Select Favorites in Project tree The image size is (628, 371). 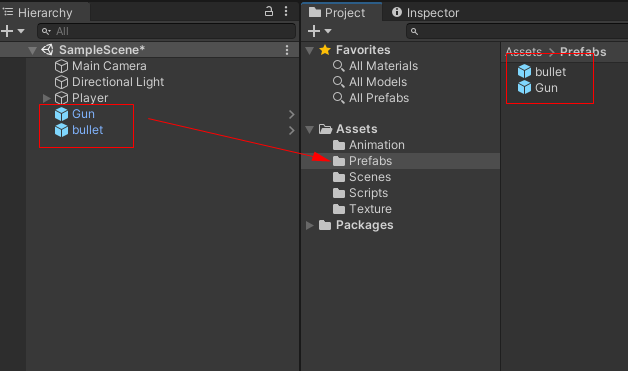363,50
